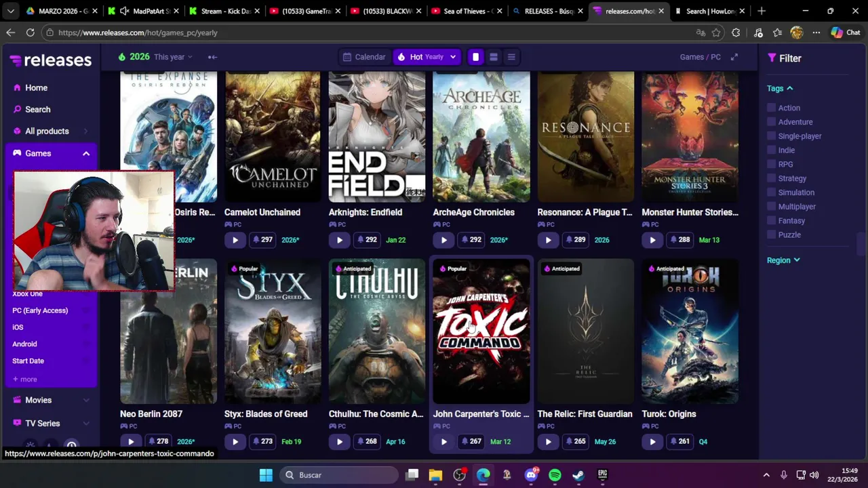
Task: Check the Puzzle tag
Action: coord(771,235)
